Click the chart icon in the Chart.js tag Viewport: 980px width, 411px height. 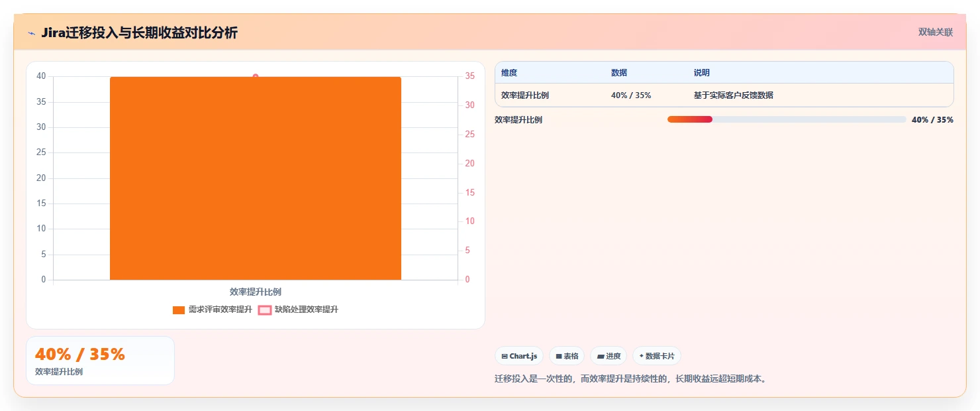[x=505, y=357]
